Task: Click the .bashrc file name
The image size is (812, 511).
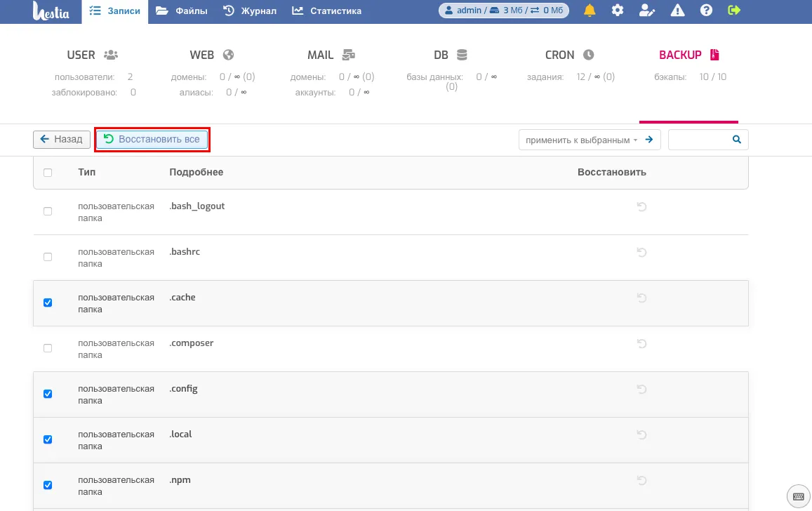Action: 185,251
